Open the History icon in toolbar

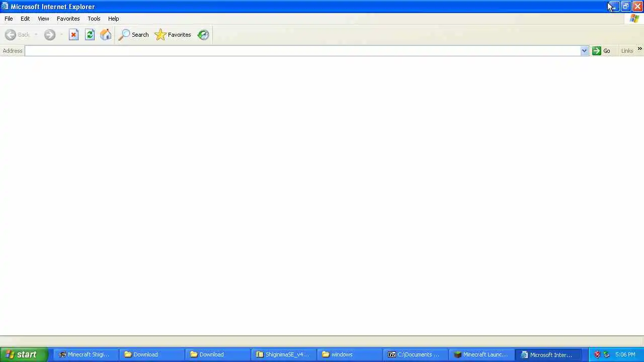[203, 35]
